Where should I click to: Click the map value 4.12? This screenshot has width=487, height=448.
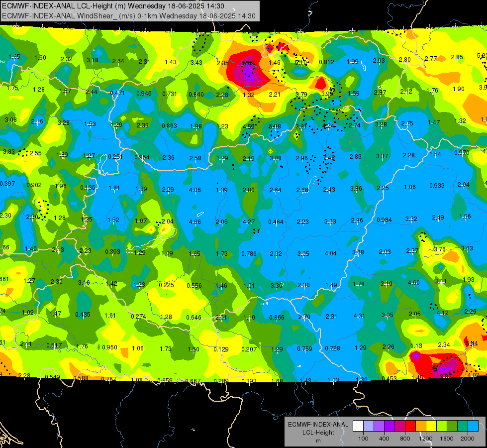tap(442, 313)
